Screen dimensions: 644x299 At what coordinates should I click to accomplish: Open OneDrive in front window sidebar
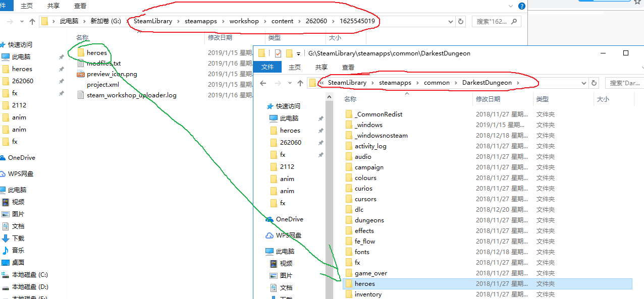pos(290,219)
